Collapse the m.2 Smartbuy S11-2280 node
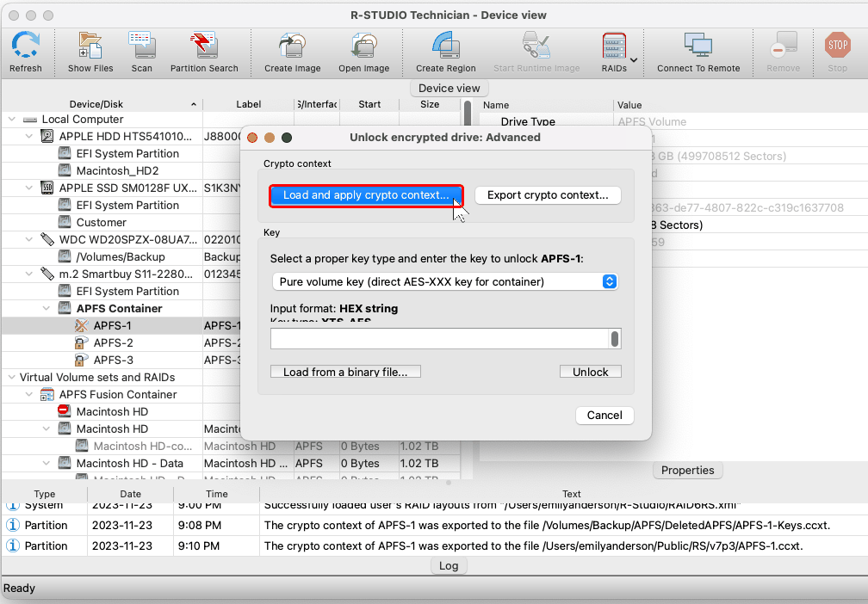Image resolution: width=868 pixels, height=604 pixels. tap(28, 274)
